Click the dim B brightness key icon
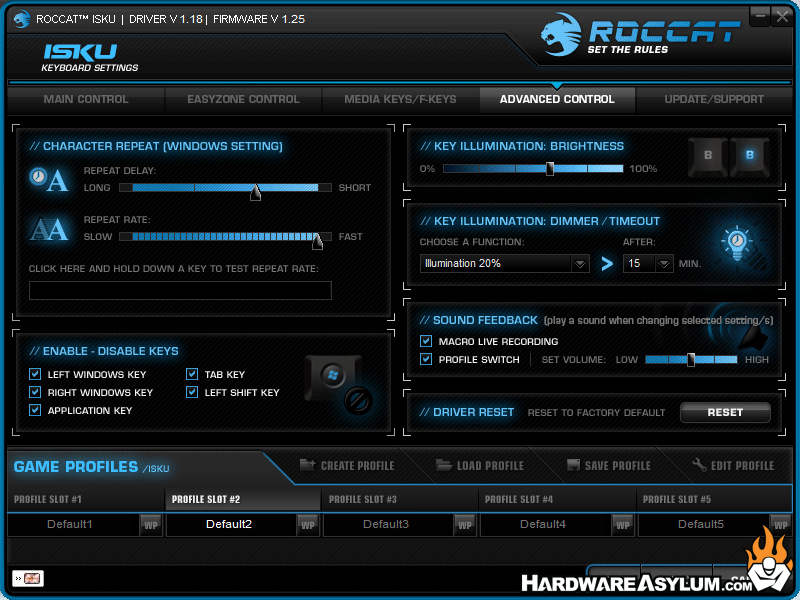800x600 pixels. [708, 157]
